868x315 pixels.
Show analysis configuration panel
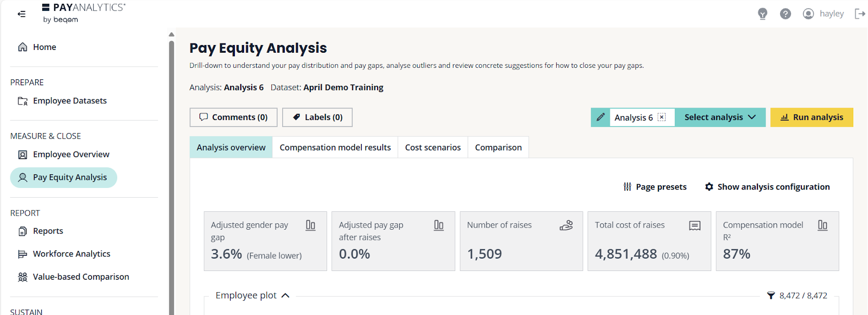767,187
